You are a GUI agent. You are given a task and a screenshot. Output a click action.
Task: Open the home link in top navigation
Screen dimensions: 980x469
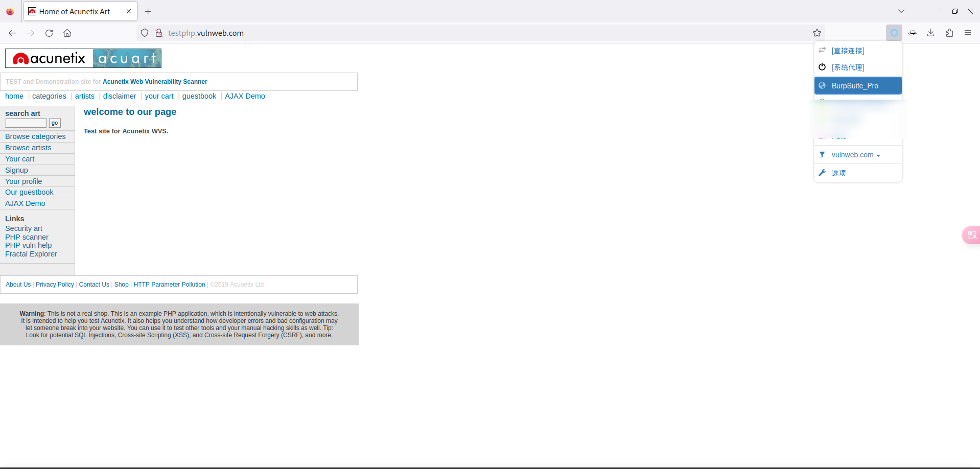pyautogui.click(x=14, y=96)
